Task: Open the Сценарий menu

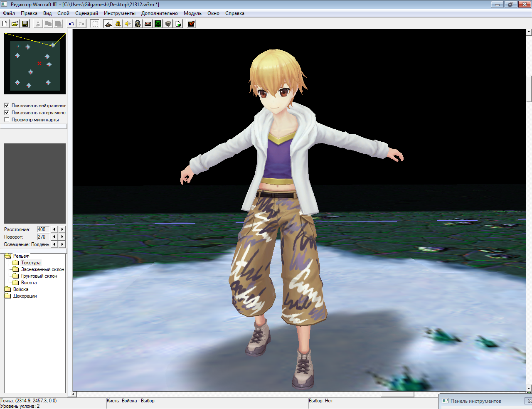Action: tap(86, 13)
